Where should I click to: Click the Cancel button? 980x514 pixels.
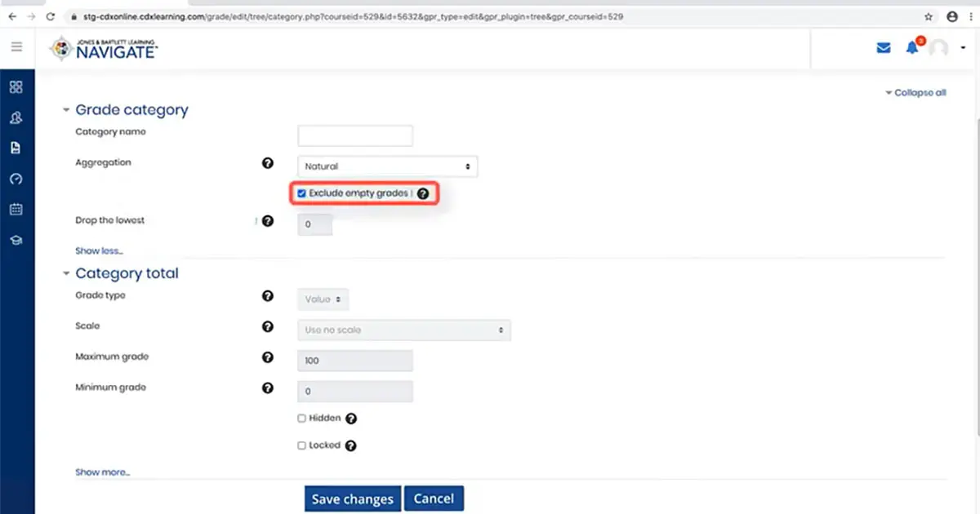pos(434,498)
